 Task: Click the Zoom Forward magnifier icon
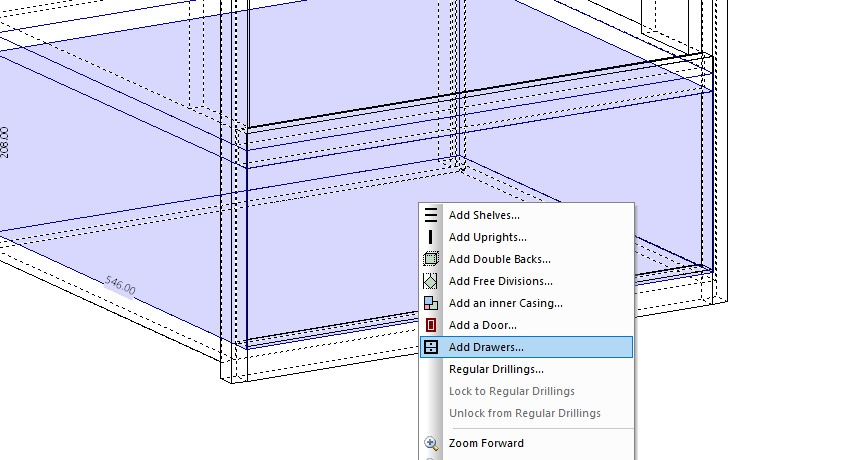coord(431,443)
